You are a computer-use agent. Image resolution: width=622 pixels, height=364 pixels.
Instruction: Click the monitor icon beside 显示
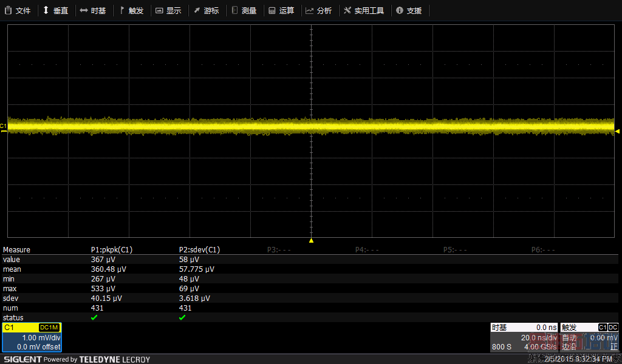tap(159, 11)
